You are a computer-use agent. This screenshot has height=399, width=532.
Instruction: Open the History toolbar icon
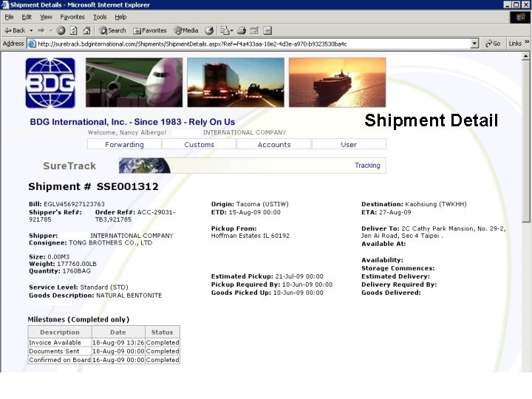209,30
